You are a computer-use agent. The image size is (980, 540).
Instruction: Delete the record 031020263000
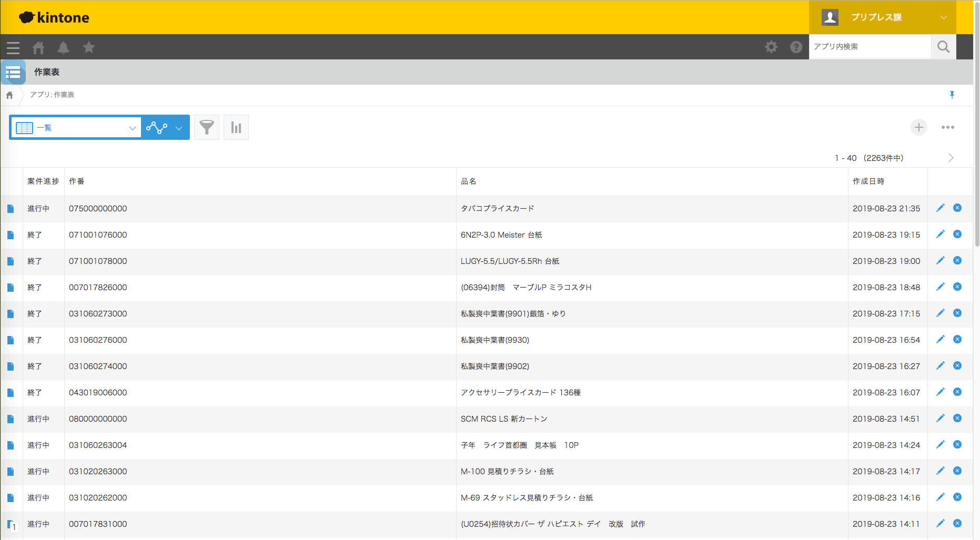(x=957, y=471)
